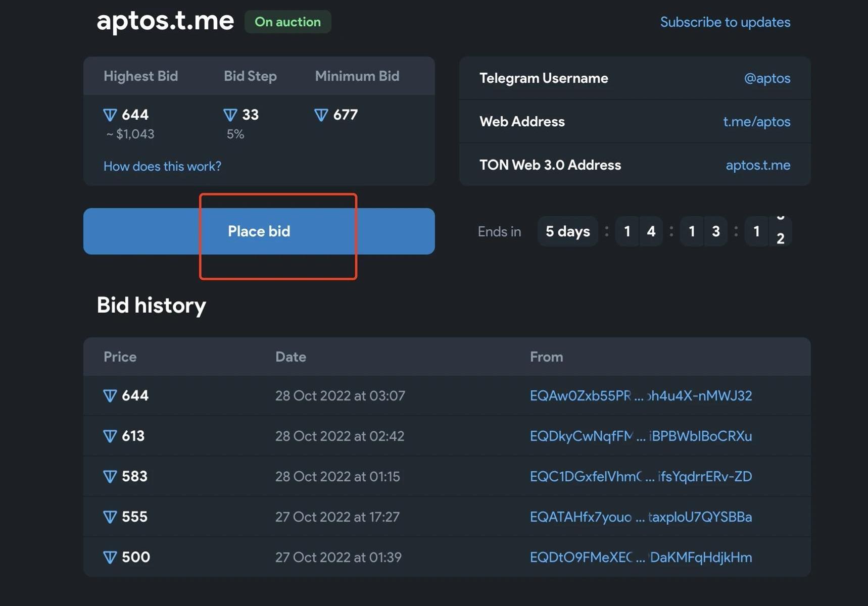
Task: Open bidder address EQDkyCwNqfFM...BoCRXu
Action: point(641,436)
